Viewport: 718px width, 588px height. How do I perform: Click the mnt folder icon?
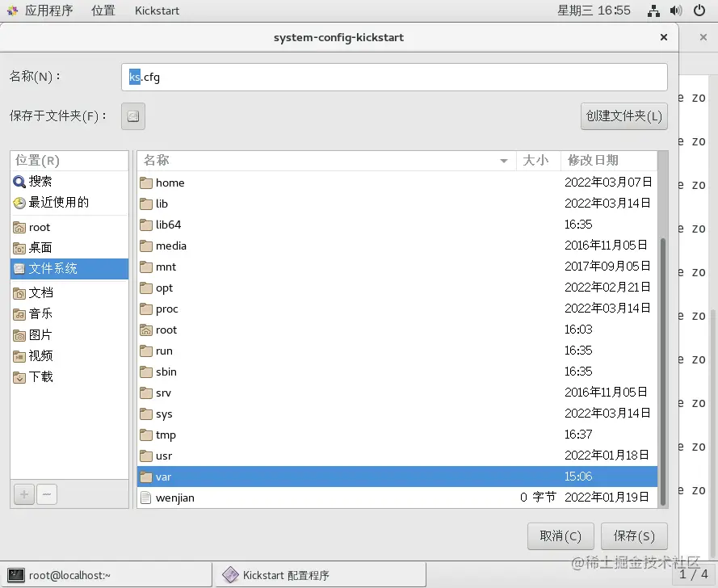click(x=146, y=267)
